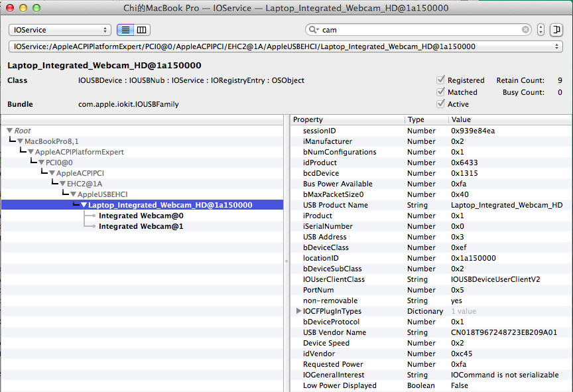Sort by the Type column header

(x=426, y=119)
